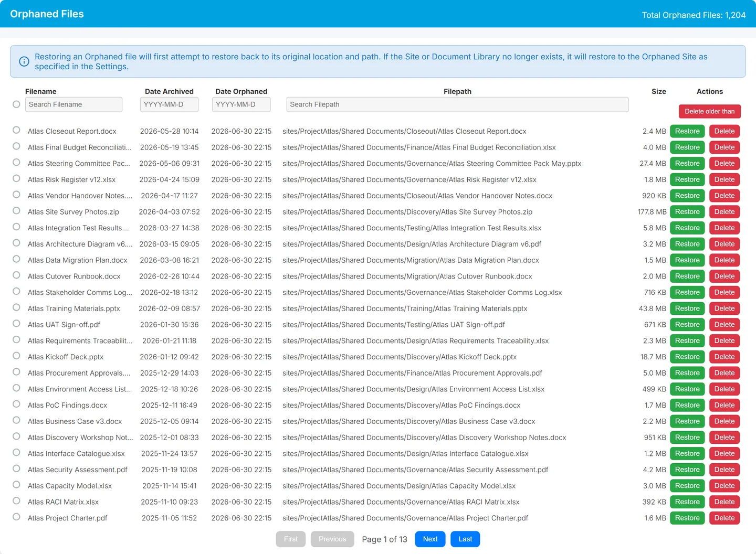Delete Atlas Steering Committee Pack May.pptx
Screen dimensions: 756x554
click(724, 164)
